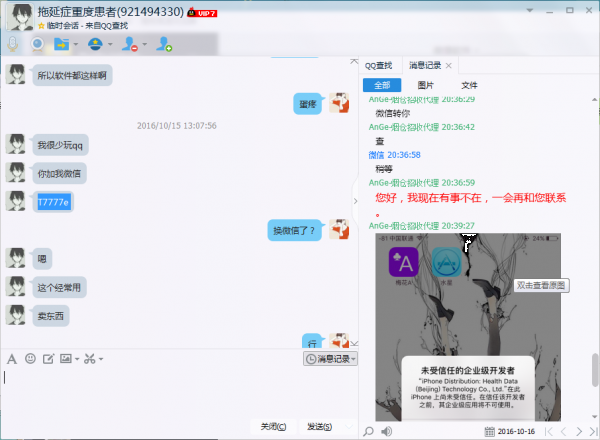Click contact avatar in title bar
This screenshot has width=600, height=440.
20,17
